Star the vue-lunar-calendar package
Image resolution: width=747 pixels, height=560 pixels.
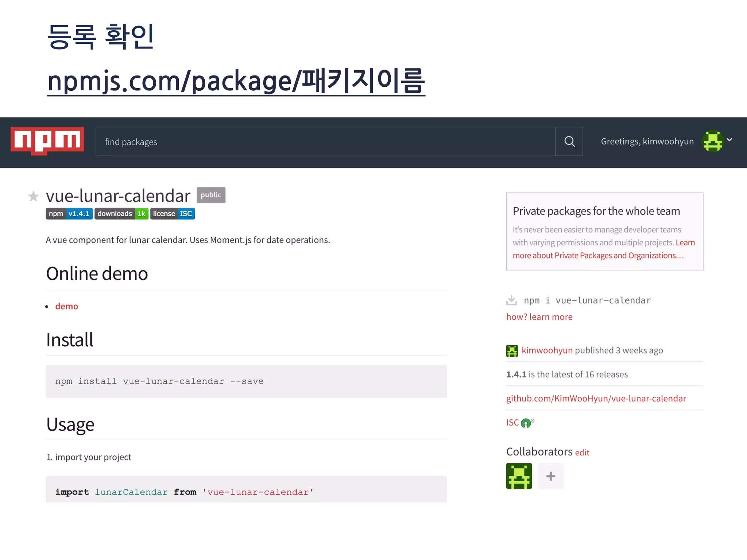(34, 197)
